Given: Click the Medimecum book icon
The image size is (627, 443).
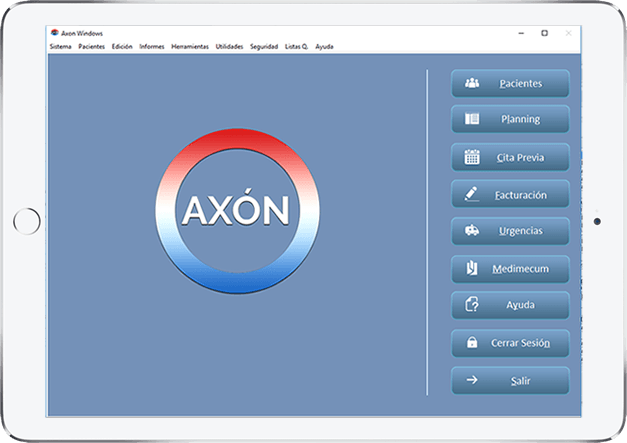Looking at the screenshot, I should pos(472,268).
